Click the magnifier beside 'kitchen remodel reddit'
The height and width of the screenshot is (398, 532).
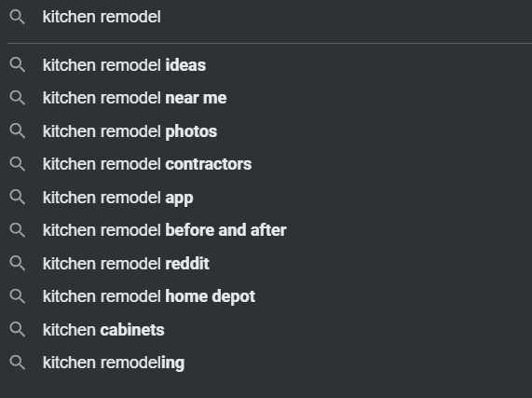(x=18, y=263)
